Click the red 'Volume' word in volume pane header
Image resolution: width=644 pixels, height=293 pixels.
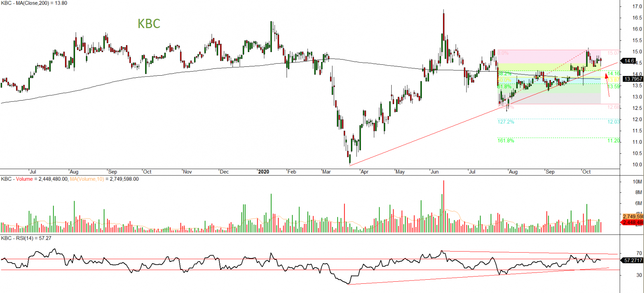[x=25, y=179]
